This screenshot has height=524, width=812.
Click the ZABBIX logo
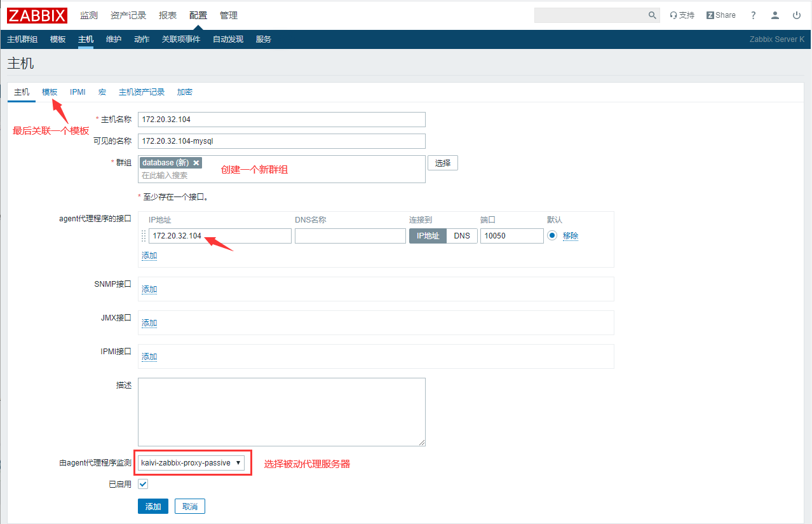[x=37, y=15]
